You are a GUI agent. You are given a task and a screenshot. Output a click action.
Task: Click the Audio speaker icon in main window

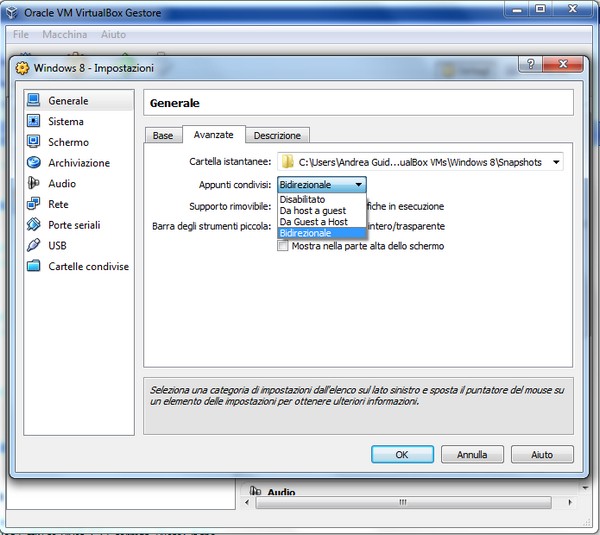point(255,491)
